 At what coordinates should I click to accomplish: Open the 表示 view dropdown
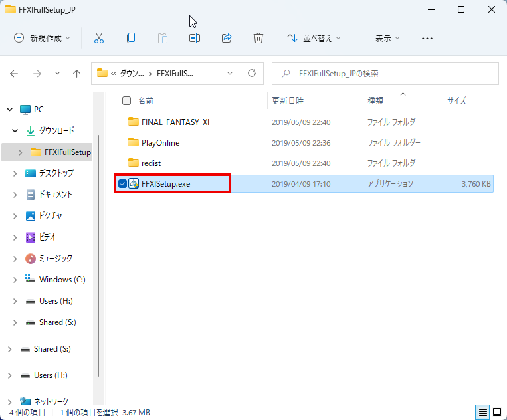(x=379, y=38)
